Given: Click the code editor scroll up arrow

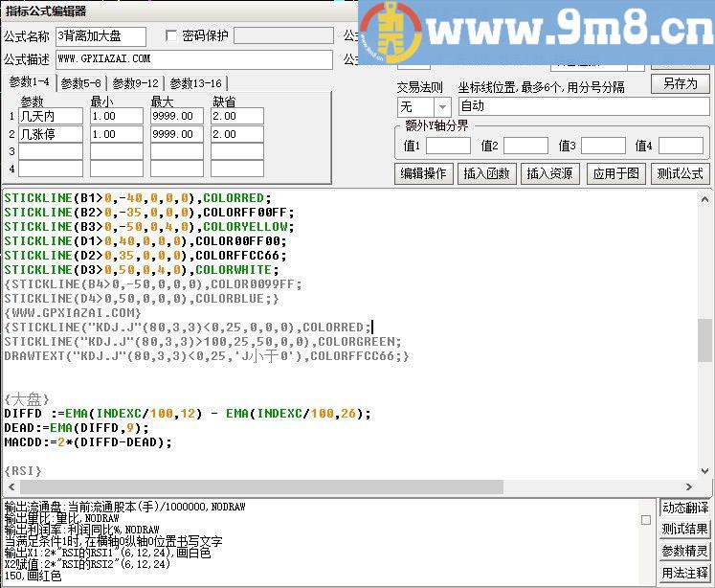Looking at the screenshot, I should [x=704, y=199].
